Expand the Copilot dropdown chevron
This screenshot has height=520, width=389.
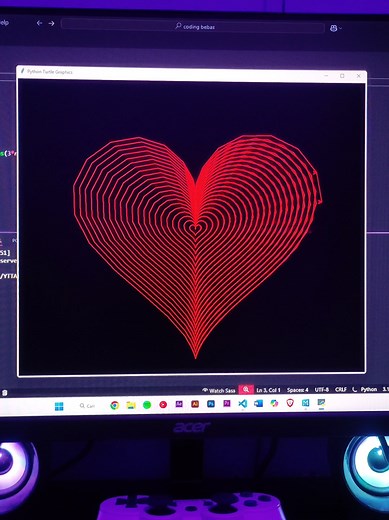340,29
